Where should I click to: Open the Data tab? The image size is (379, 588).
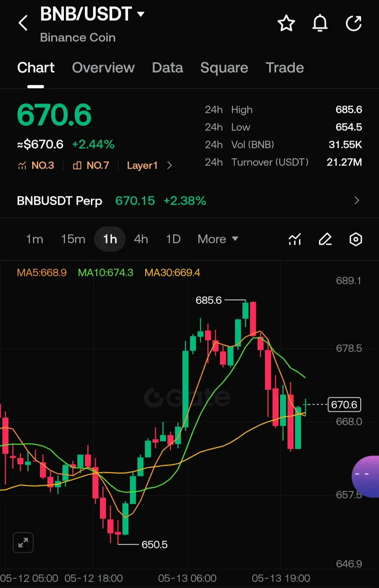coord(167,68)
